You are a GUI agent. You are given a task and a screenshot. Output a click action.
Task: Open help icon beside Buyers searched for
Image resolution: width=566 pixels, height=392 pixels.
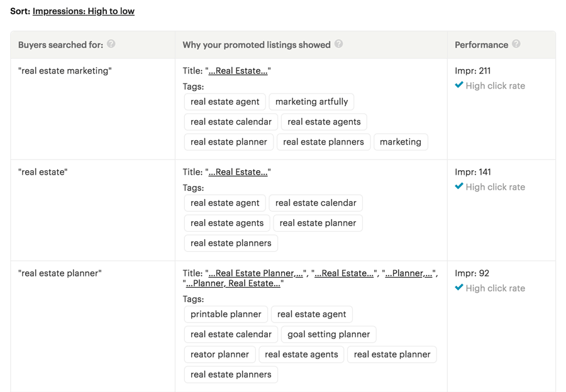(x=111, y=44)
